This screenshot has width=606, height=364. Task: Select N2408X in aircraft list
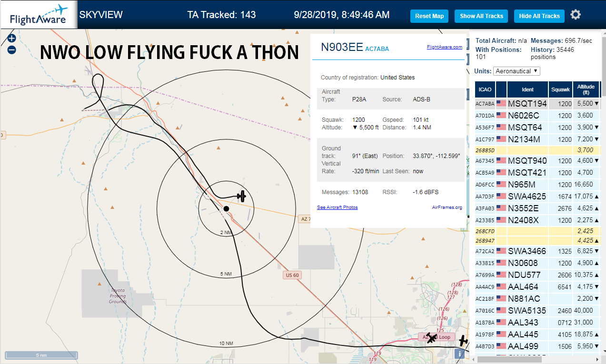coord(537,220)
